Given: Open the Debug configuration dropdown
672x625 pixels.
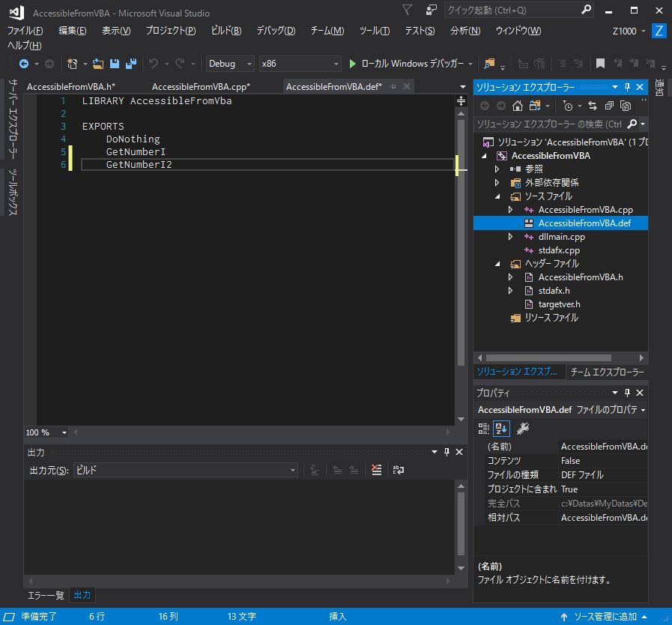Looking at the screenshot, I should 230,64.
